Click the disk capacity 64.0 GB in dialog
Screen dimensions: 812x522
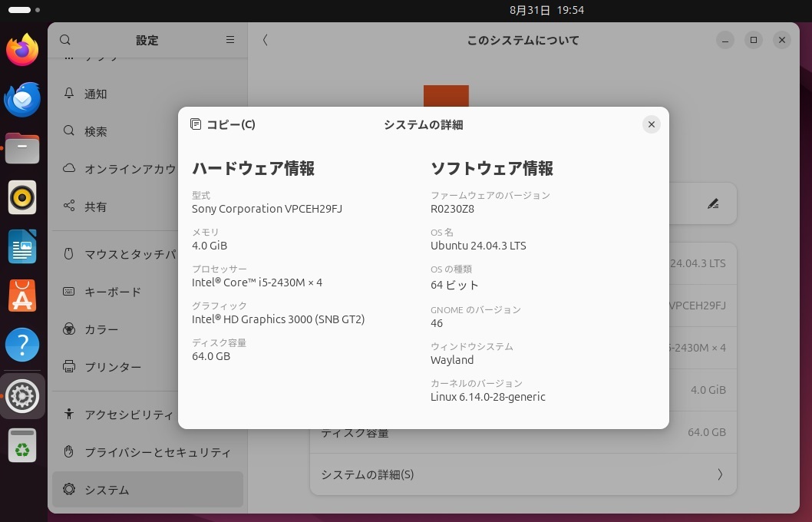tap(211, 355)
